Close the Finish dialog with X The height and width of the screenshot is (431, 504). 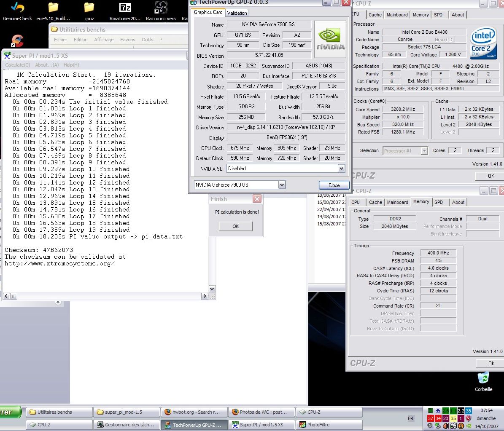(x=257, y=199)
